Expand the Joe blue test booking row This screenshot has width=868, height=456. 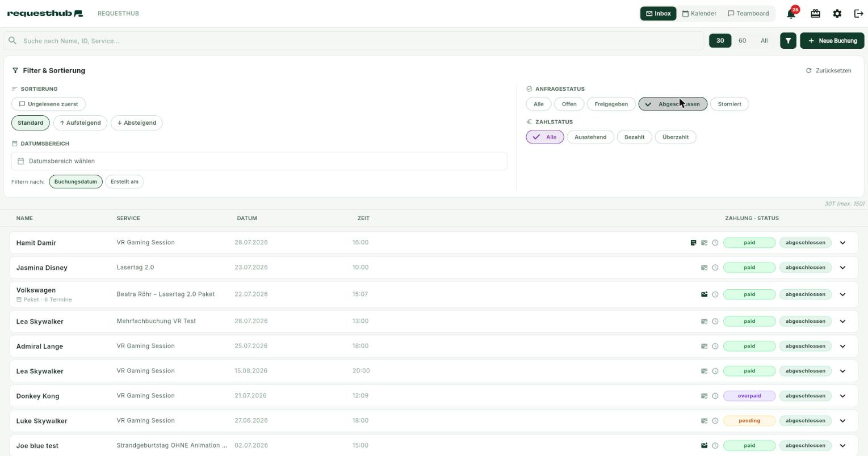click(842, 446)
